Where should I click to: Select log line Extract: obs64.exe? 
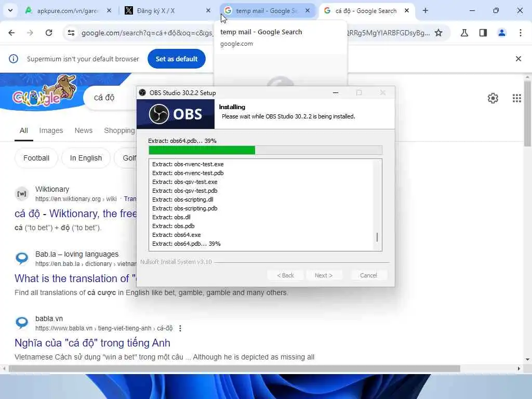177,235
